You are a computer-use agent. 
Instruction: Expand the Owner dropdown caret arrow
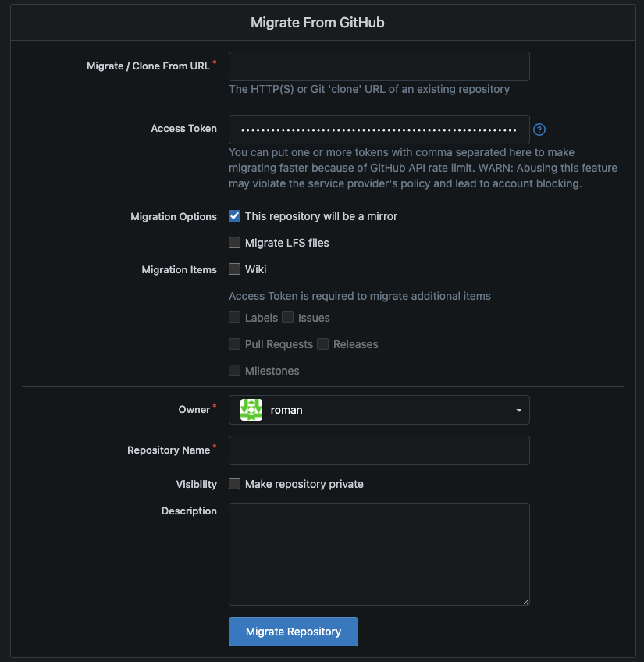(518, 411)
